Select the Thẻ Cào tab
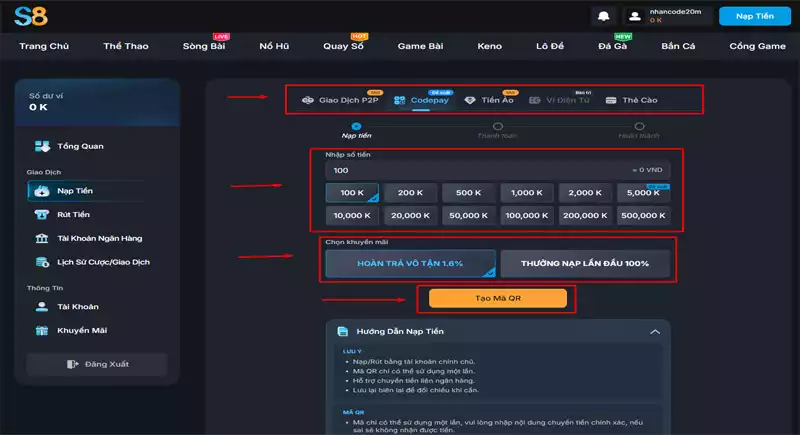The image size is (800, 435). pos(631,100)
